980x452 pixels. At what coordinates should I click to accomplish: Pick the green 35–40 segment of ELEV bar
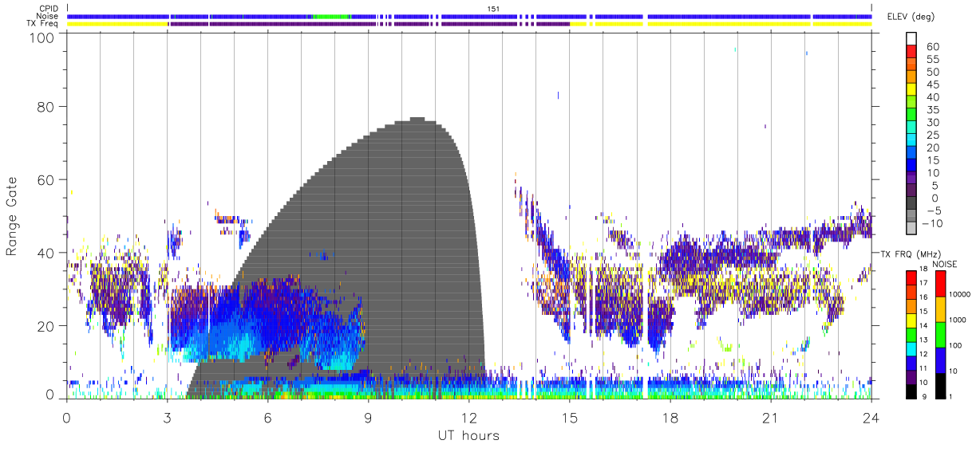[x=911, y=103]
